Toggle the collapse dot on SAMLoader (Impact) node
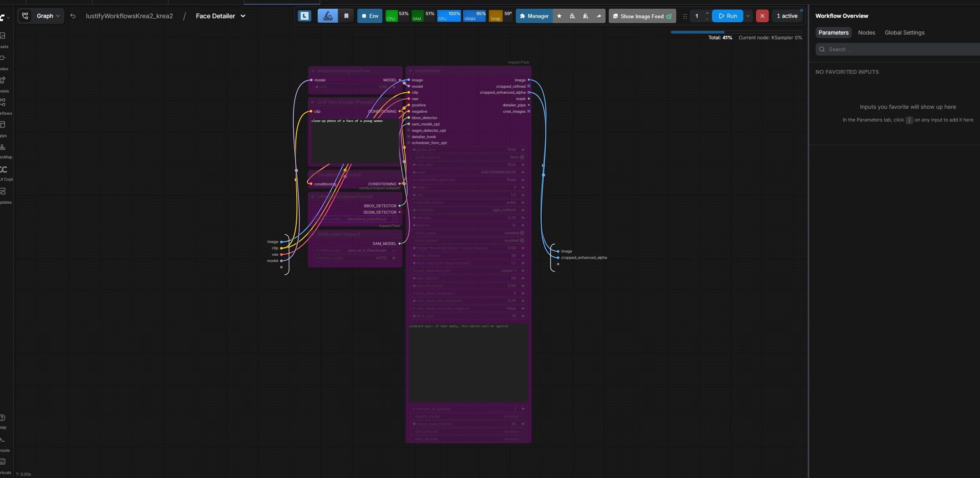 pyautogui.click(x=313, y=235)
